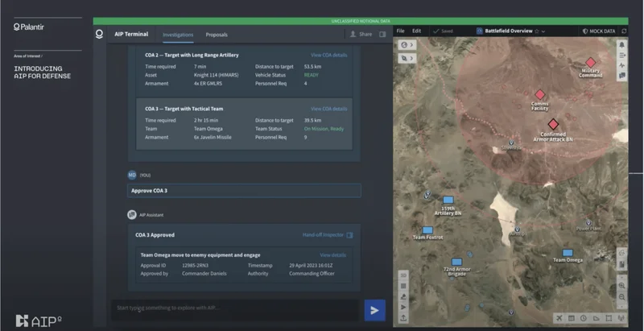Click the blue send message arrow button
The width and height of the screenshot is (644, 331).
[x=374, y=310]
